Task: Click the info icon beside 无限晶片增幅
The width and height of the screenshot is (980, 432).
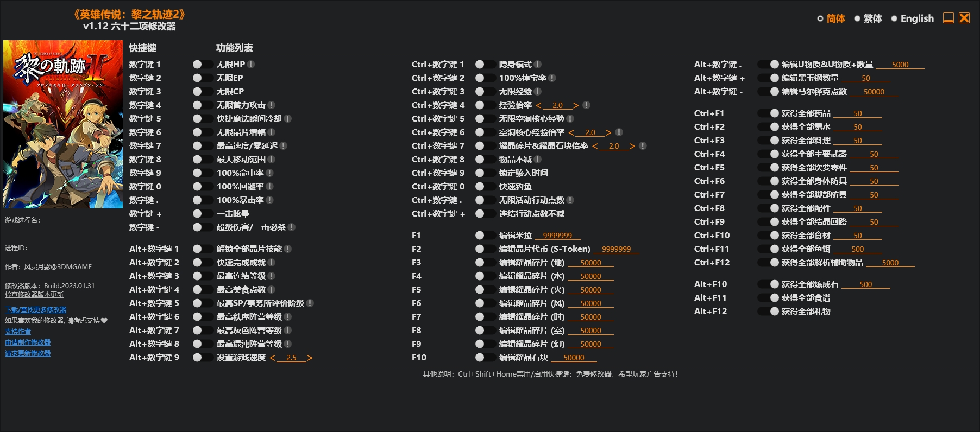Action: (271, 132)
